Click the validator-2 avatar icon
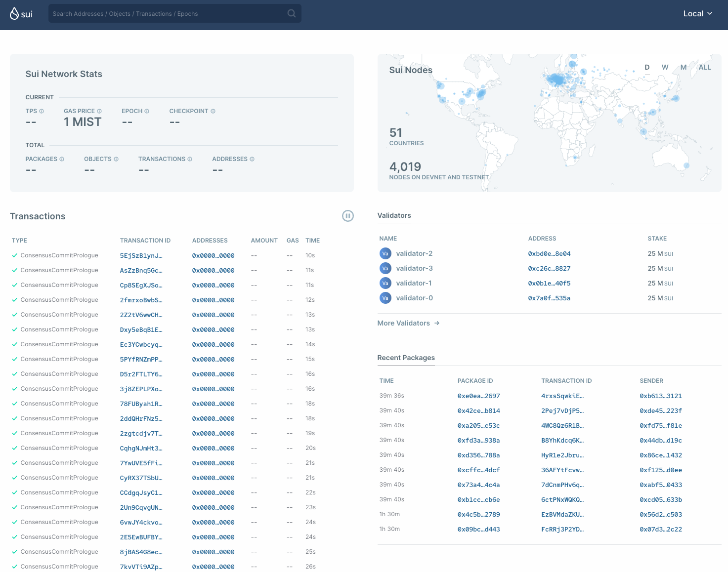 point(385,253)
